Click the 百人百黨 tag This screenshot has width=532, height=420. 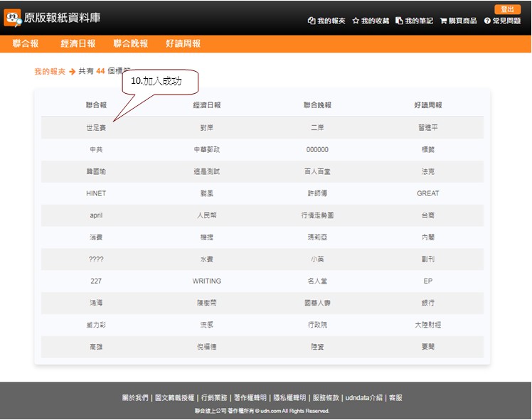tap(317, 171)
